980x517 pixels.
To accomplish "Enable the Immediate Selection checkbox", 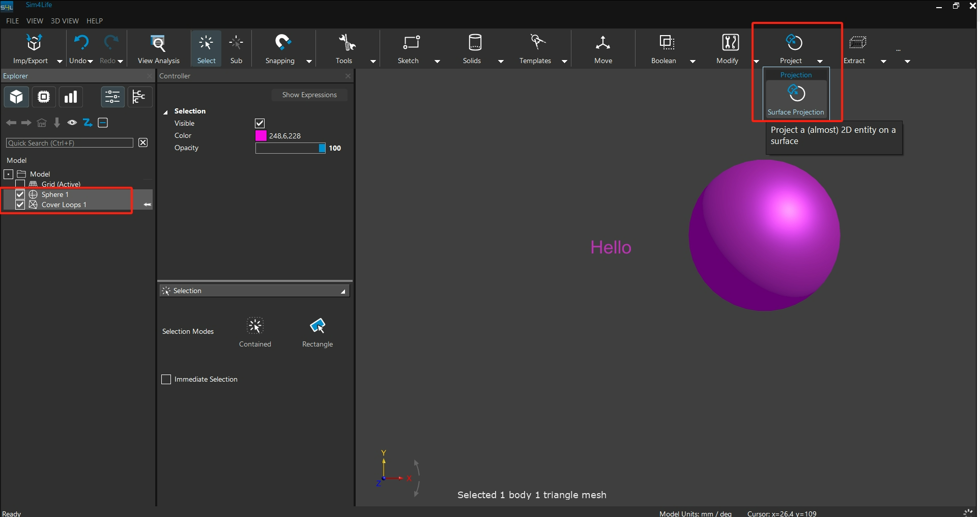I will [166, 380].
